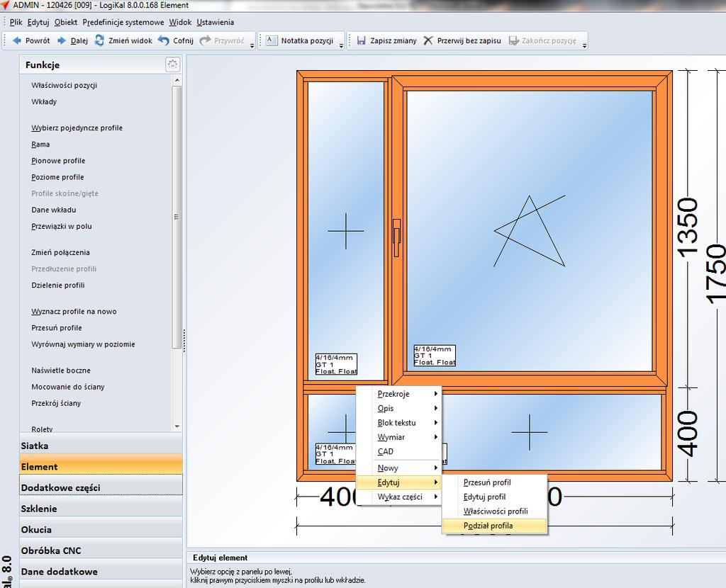This screenshot has width=726, height=588.
Task: Open the Edytuj menu in menu bar
Action: point(38,22)
